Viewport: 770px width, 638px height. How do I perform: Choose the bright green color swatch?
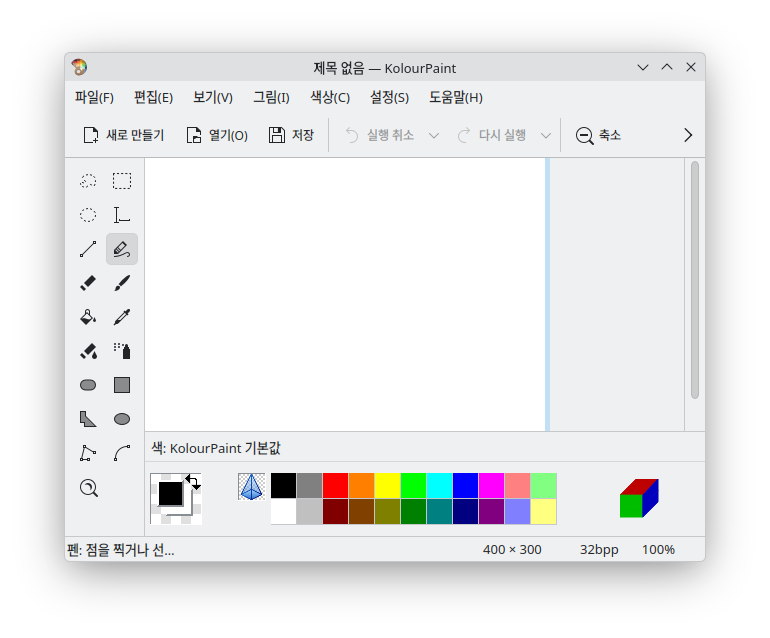pos(413,486)
